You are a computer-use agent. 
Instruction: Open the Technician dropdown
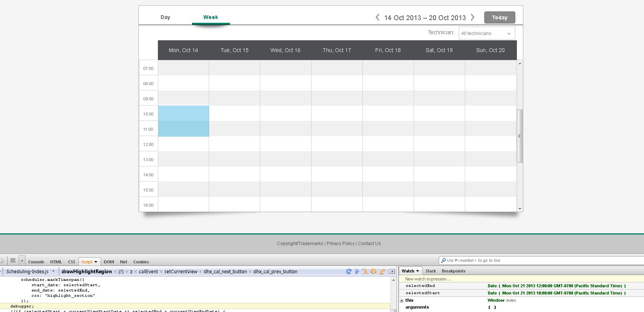click(x=487, y=33)
